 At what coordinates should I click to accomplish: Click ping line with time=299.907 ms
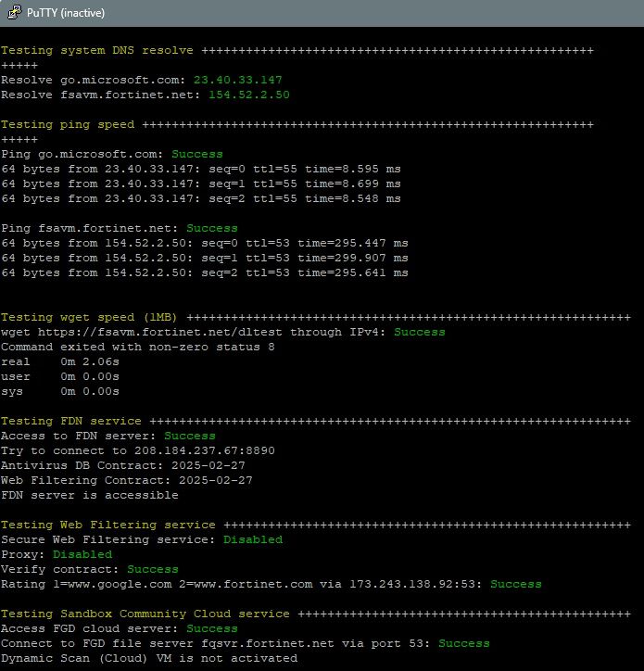click(205, 258)
